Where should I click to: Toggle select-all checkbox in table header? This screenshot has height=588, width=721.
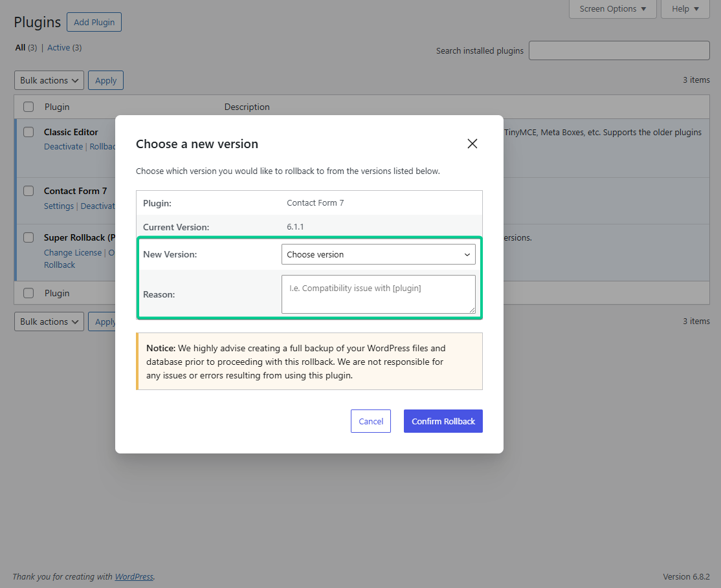(x=28, y=107)
